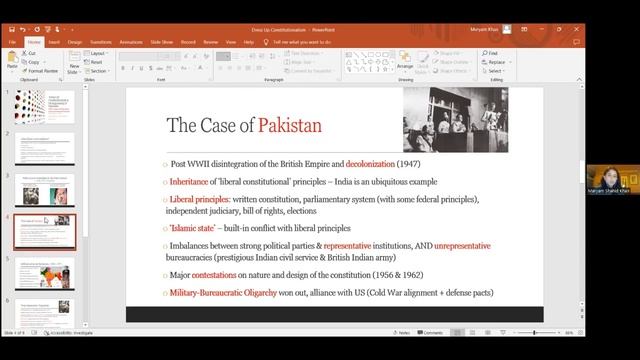The width and height of the screenshot is (640, 360).
Task: Open the account profile picture for Maryam Khan
Action: coord(507,29)
